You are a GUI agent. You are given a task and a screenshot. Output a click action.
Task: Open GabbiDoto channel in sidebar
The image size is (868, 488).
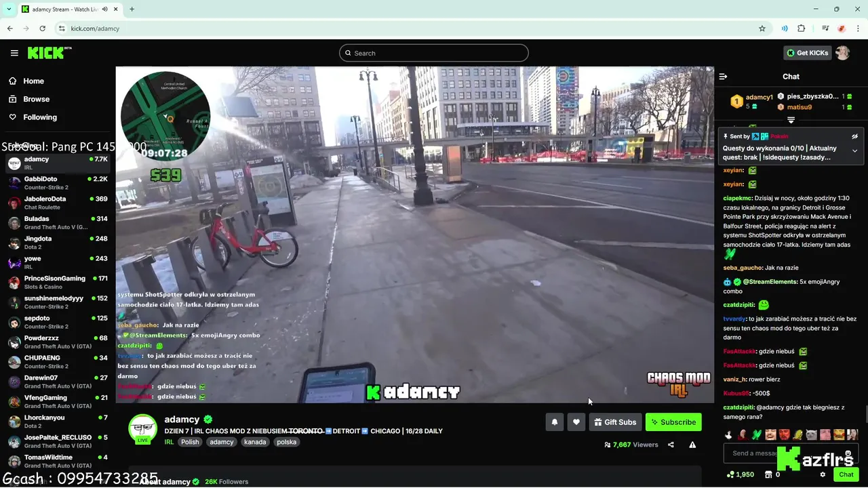click(58, 183)
